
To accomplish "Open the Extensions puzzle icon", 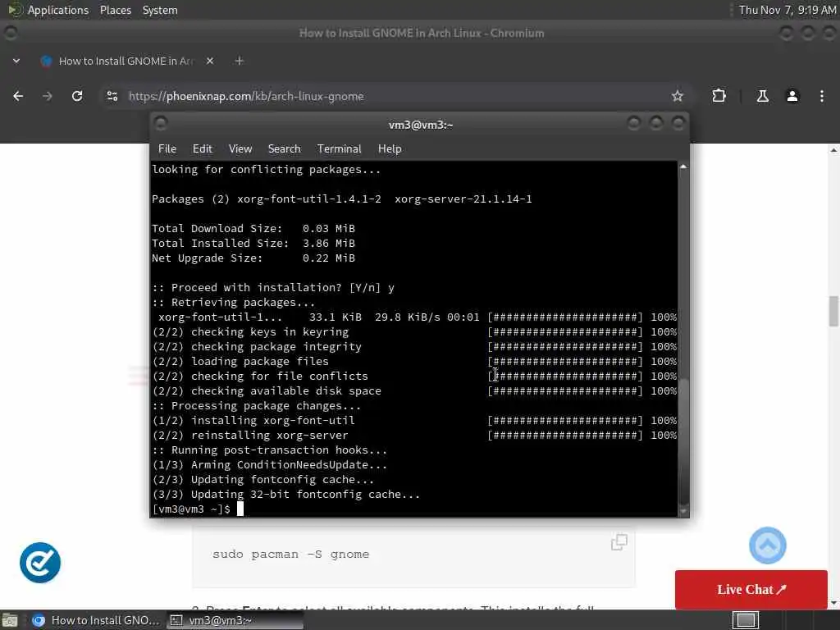I will (x=719, y=96).
